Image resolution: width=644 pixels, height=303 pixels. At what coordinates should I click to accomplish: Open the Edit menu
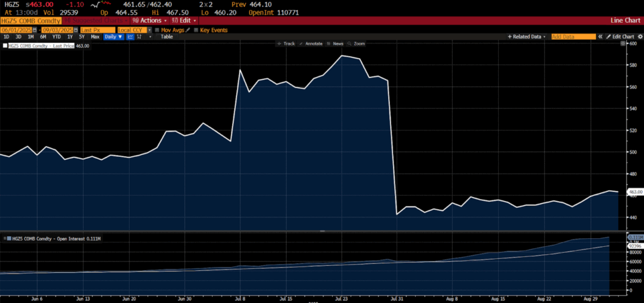coord(180,20)
